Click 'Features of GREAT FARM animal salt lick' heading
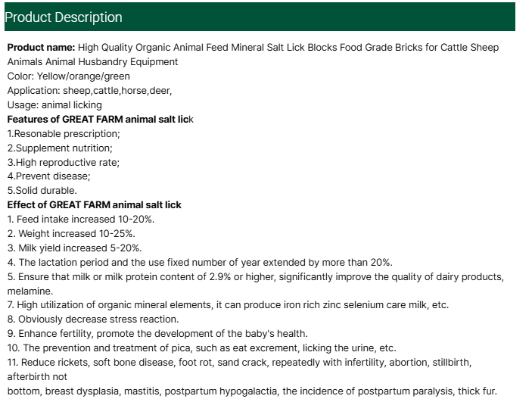532x399 pixels. pyautogui.click(x=100, y=120)
